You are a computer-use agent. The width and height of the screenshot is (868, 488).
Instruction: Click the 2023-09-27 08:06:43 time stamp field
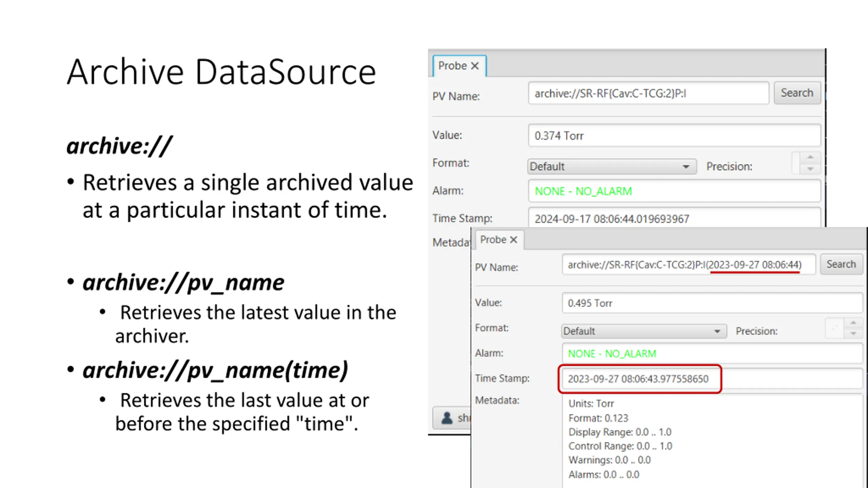712,379
